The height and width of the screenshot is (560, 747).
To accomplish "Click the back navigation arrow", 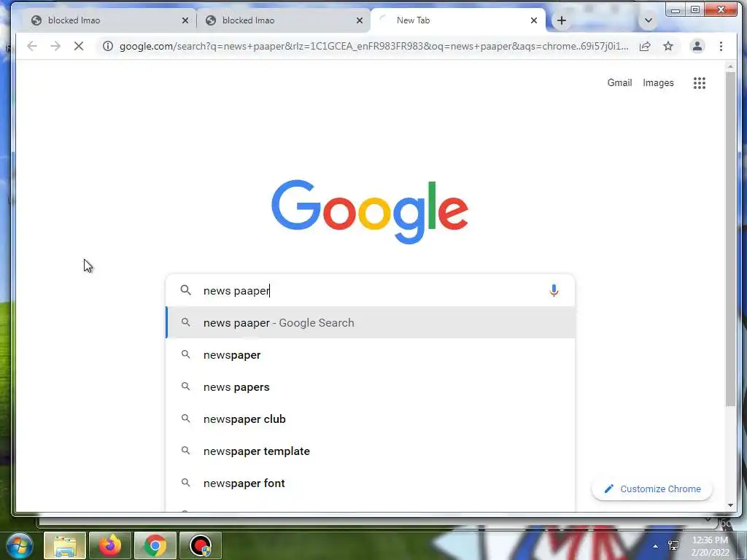I will [x=32, y=46].
